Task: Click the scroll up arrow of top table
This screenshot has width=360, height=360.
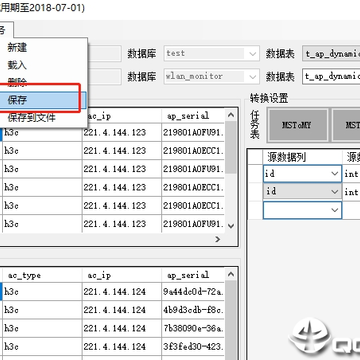Action: click(x=231, y=115)
